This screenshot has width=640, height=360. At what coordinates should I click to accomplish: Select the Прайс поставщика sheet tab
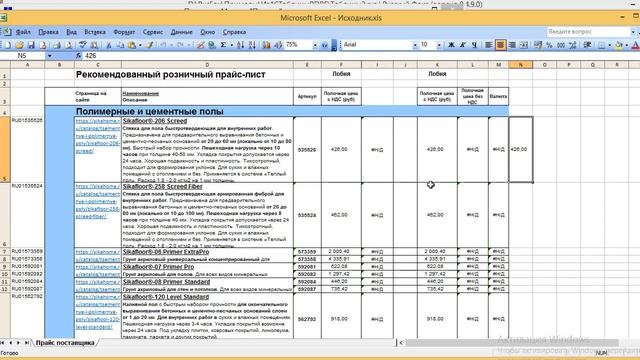pos(65,343)
